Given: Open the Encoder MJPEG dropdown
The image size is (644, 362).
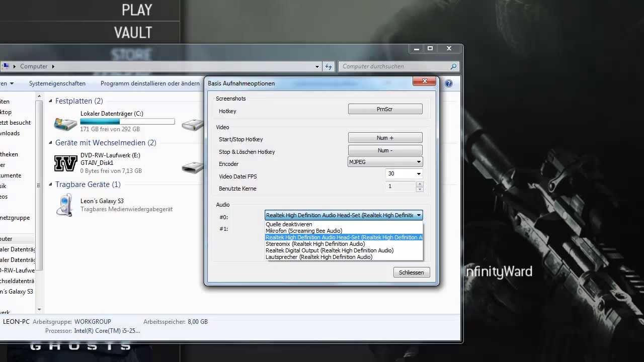Looking at the screenshot, I should (x=385, y=162).
